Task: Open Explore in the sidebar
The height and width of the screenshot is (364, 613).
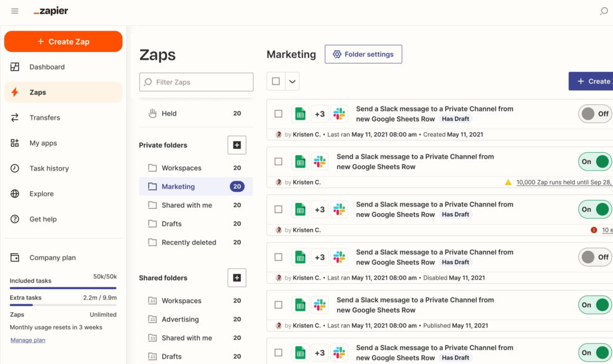Action: 63,194
